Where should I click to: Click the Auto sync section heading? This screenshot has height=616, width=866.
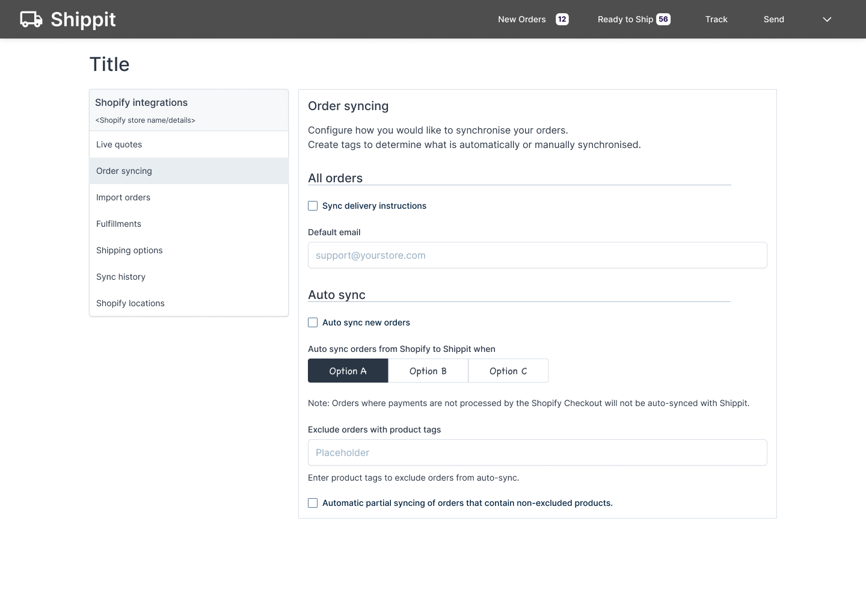tap(337, 295)
